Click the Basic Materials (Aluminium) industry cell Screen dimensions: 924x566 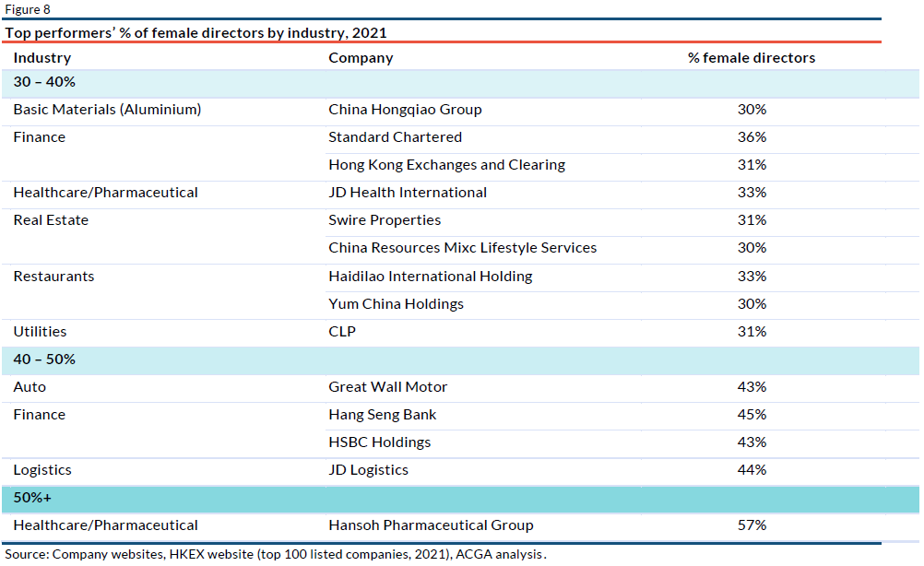tap(107, 110)
